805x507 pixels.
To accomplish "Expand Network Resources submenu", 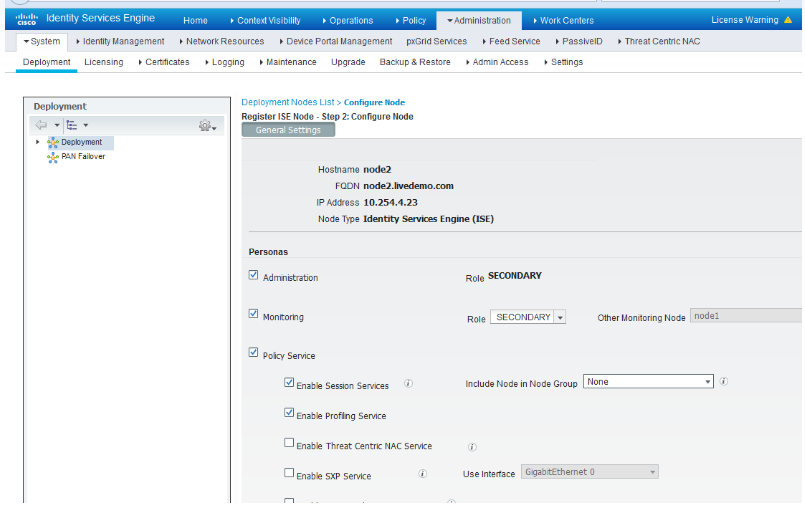I will tap(222, 42).
